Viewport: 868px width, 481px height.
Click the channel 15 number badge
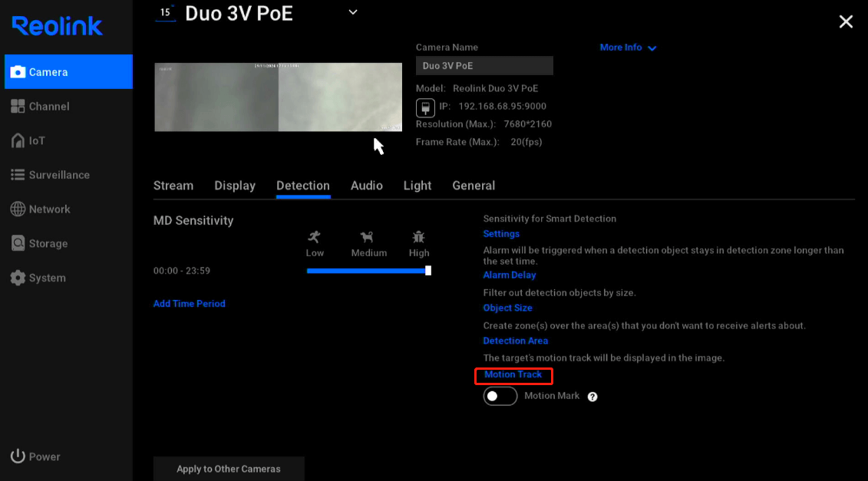[x=165, y=13]
